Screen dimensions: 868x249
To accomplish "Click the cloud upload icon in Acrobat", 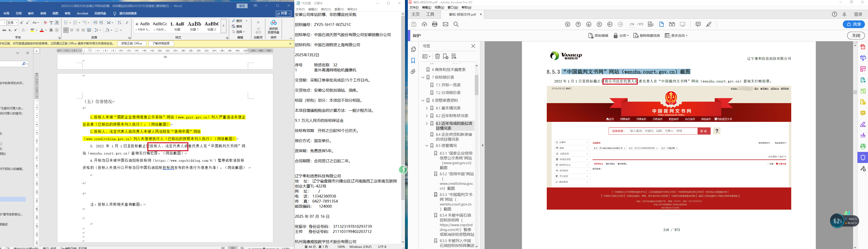I will [x=424, y=24].
